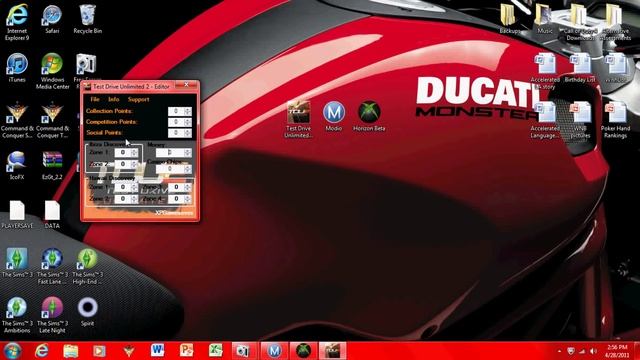Select the Test Drive Unlimited desktop icon
640x360 pixels.
[x=298, y=120]
